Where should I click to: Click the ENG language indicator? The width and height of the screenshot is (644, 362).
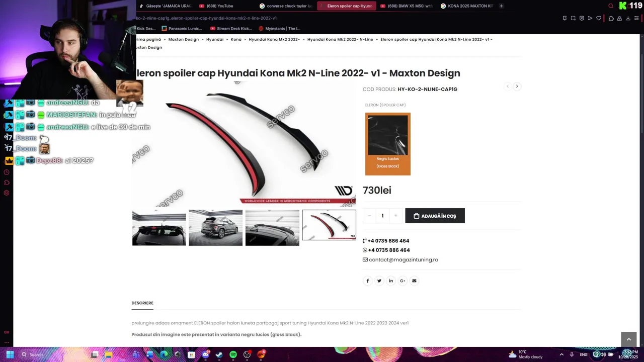(584, 354)
